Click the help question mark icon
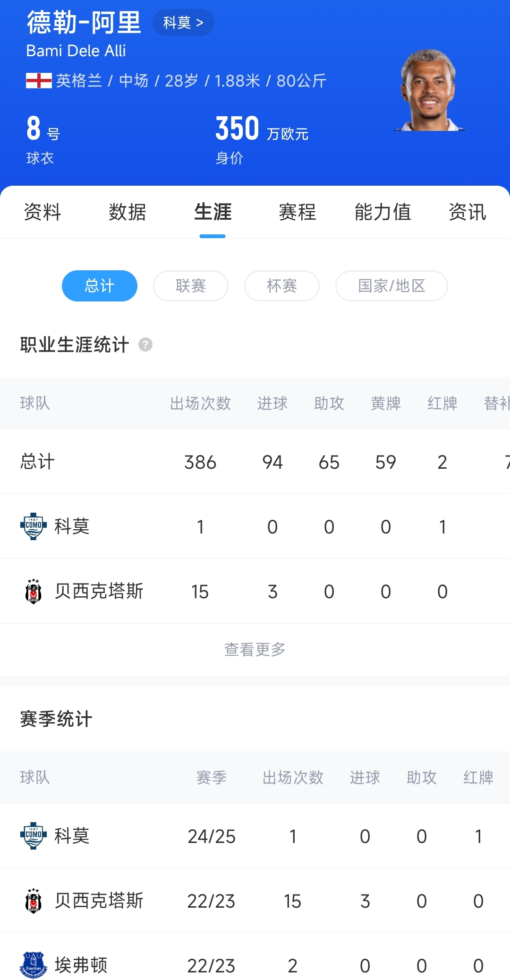 pos(145,345)
